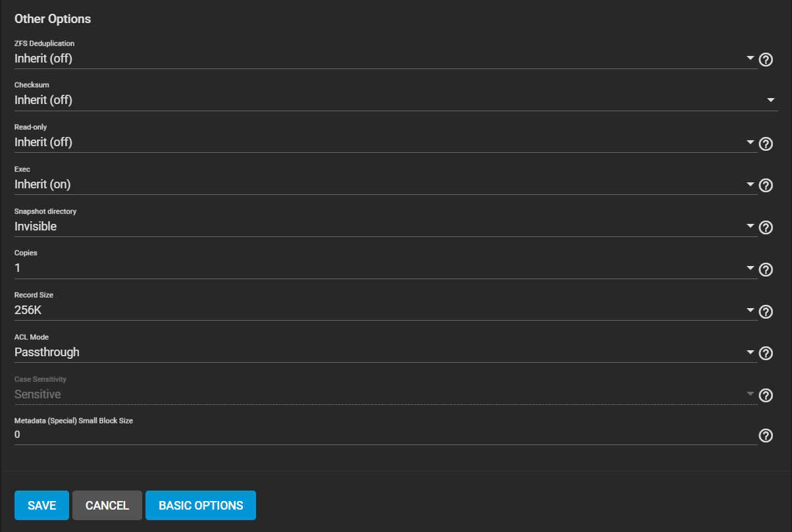The width and height of the screenshot is (792, 532).
Task: Switch to Basic Options view
Action: coord(201,506)
